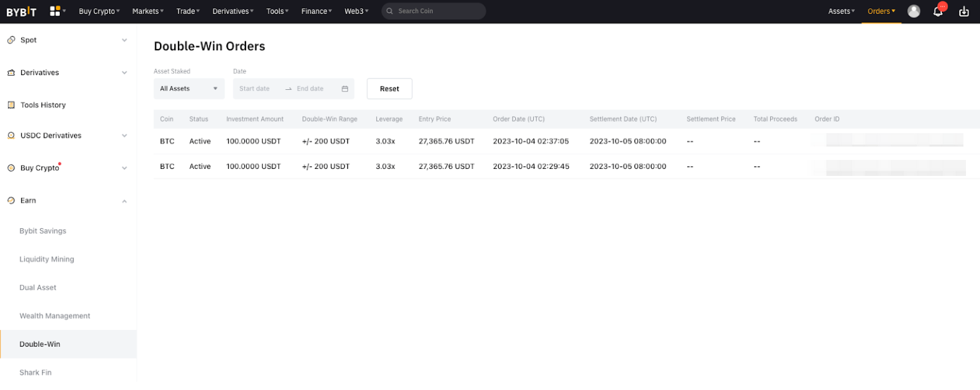Click the Bybit logo in header
This screenshot has width=980, height=390.
tap(21, 11)
